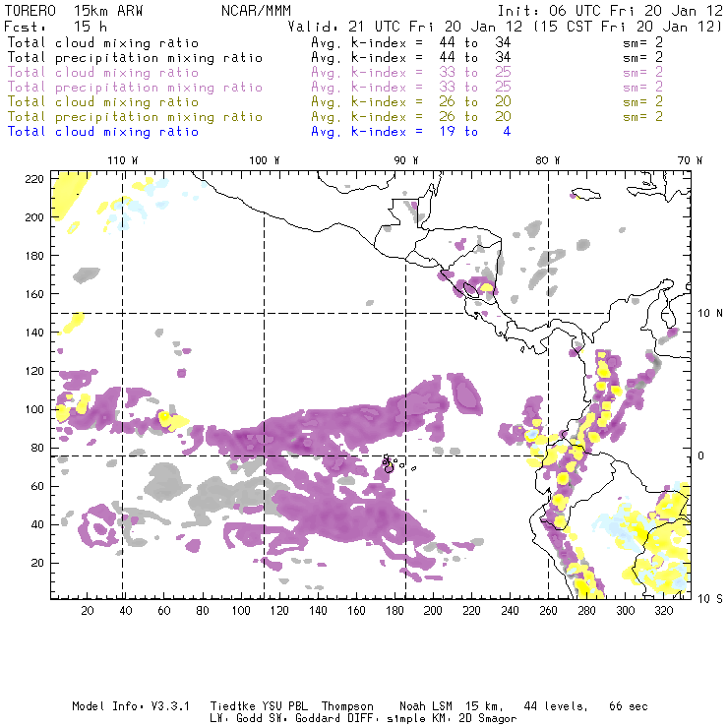
Task: Click the '100 W' longitude label
Action: 265,160
